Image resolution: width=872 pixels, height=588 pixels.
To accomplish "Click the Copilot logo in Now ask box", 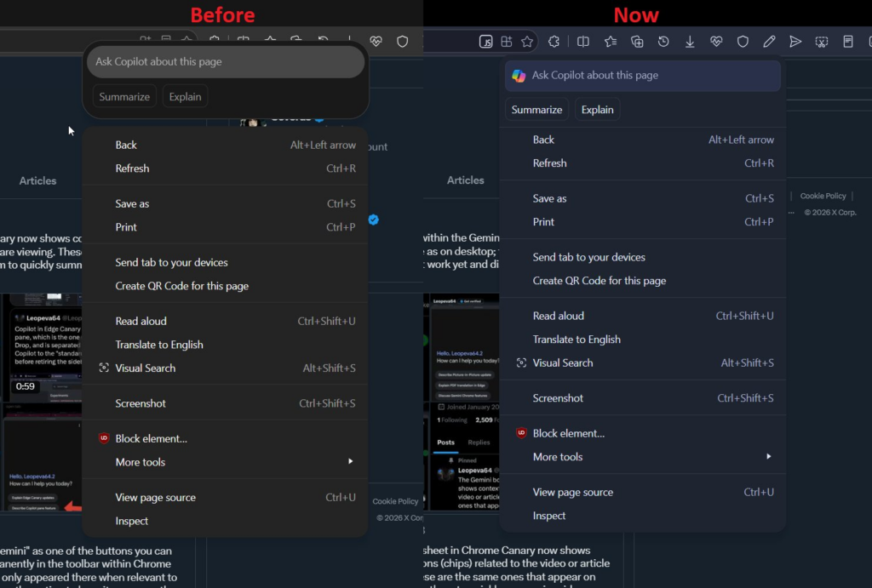I will (519, 76).
